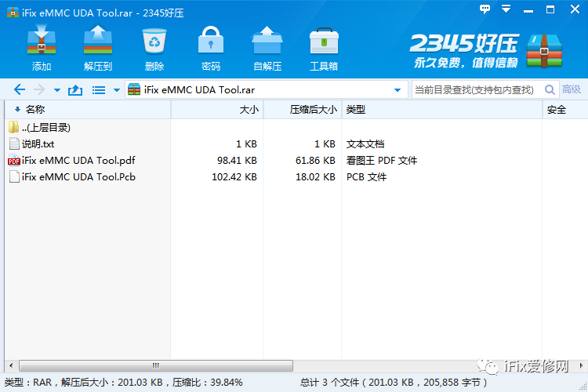Click the 18.02 KB compressed size cell
The width and height of the screenshot is (588, 392).
click(x=315, y=177)
